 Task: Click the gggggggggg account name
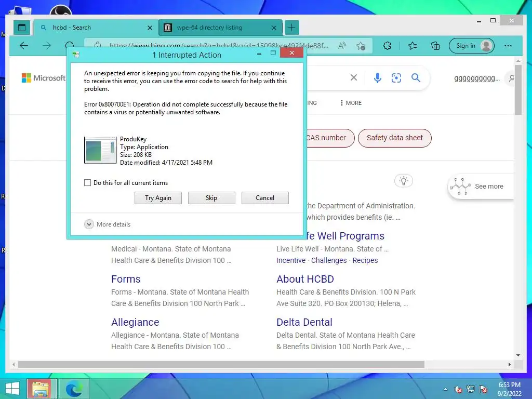pyautogui.click(x=477, y=78)
